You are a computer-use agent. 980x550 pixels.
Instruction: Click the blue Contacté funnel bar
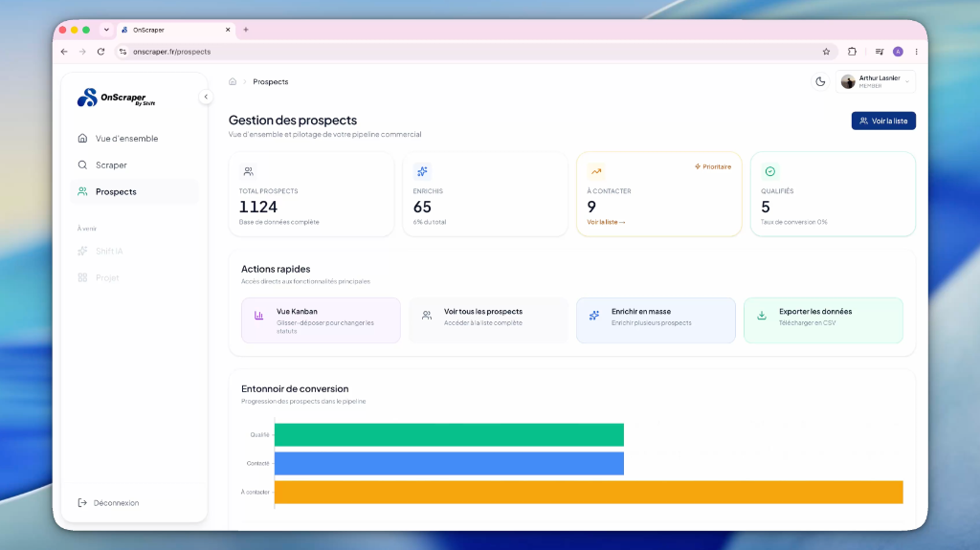click(x=449, y=464)
